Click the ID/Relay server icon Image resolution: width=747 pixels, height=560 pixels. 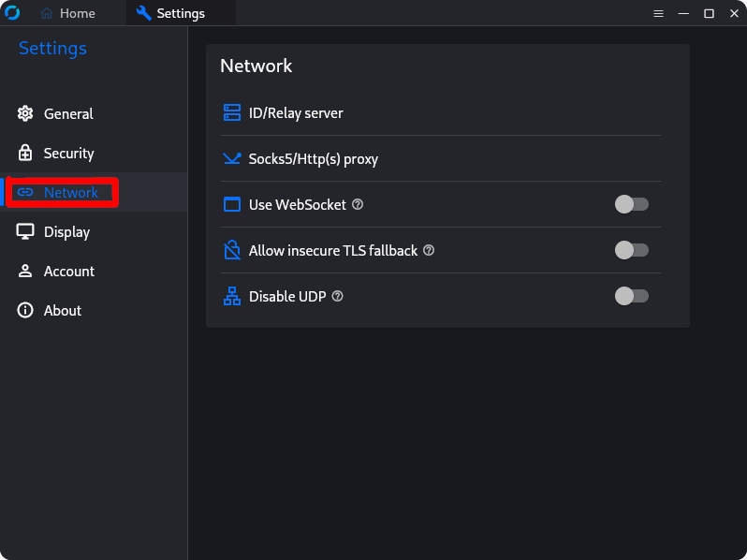tap(232, 113)
